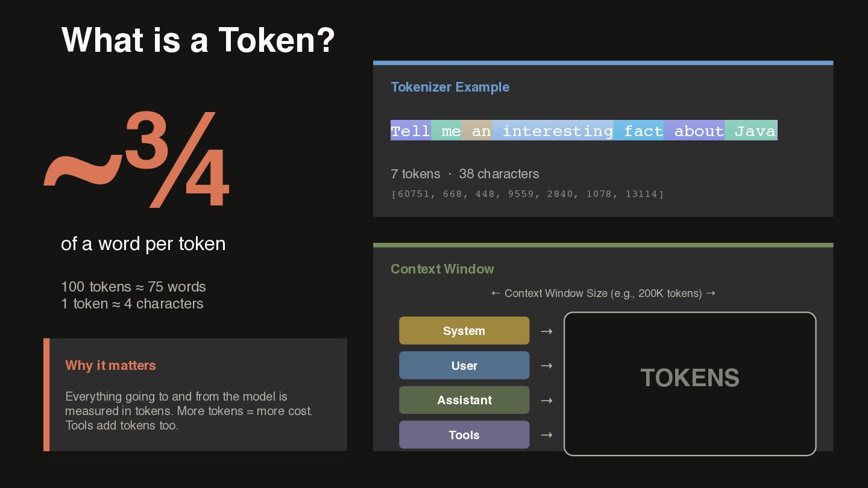The image size is (868, 488).
Task: Click the token ID list text
Action: (527, 194)
